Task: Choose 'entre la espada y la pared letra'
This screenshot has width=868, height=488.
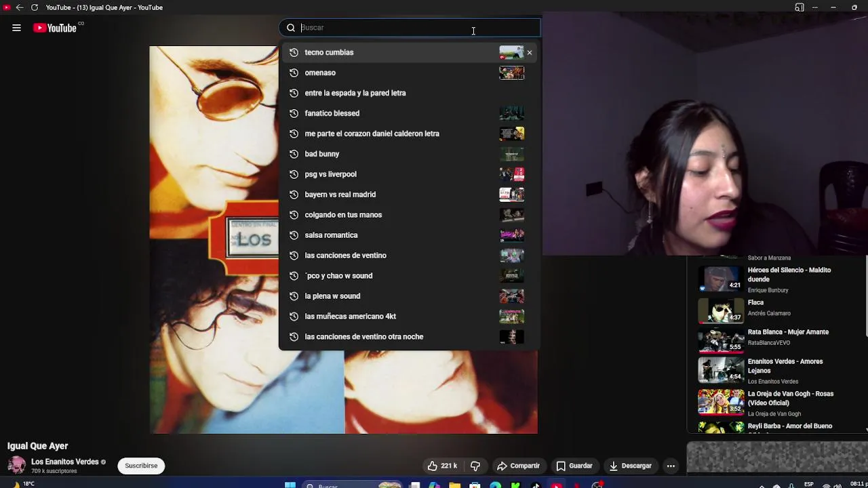Action: (355, 93)
